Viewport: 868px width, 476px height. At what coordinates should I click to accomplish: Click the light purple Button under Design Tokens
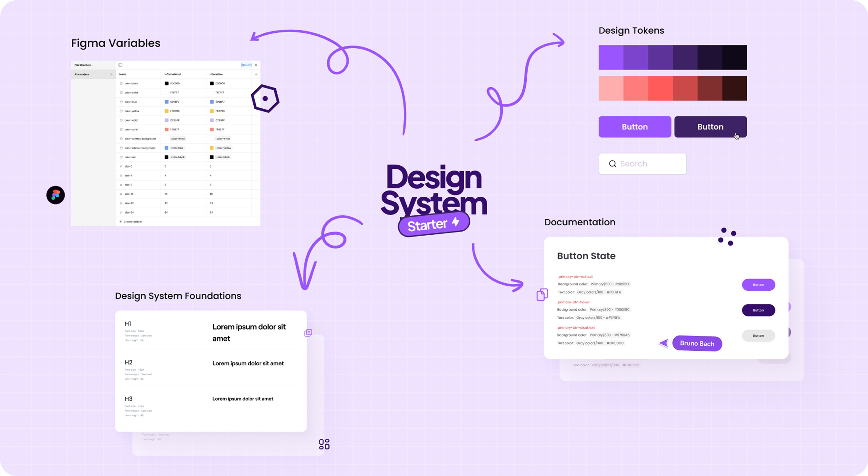click(x=635, y=127)
